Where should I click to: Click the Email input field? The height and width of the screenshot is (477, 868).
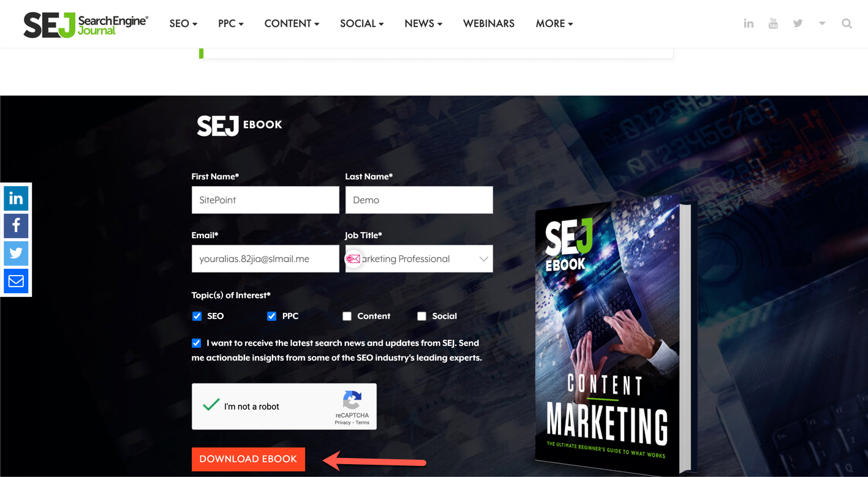[x=265, y=259]
